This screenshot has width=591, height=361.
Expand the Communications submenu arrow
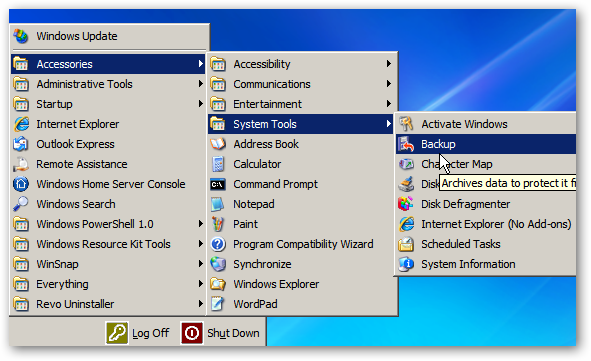tap(389, 84)
